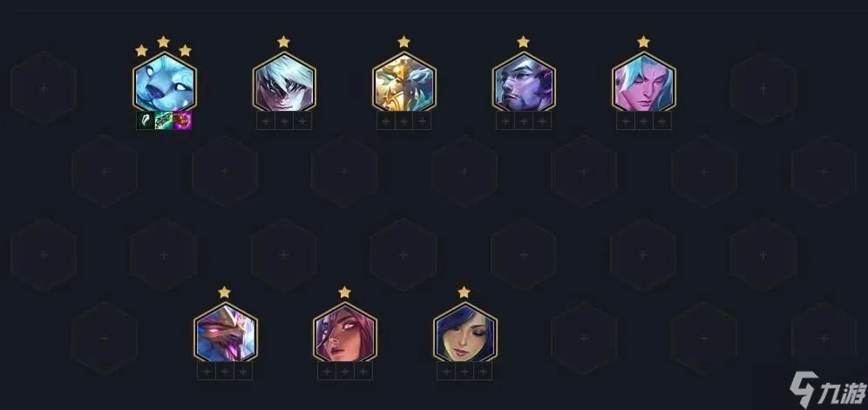
Task: Toggle star level above purple dragon champion
Action: [x=224, y=292]
